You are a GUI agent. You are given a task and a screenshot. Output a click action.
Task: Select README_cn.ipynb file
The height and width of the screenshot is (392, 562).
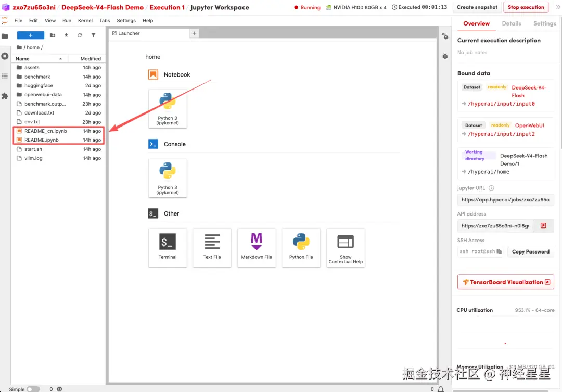(x=59, y=131)
